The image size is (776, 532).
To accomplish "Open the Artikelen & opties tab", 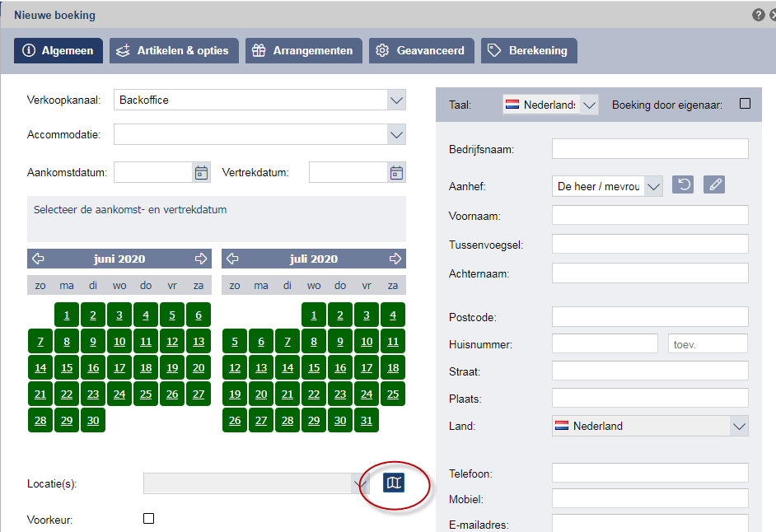I will coord(174,50).
